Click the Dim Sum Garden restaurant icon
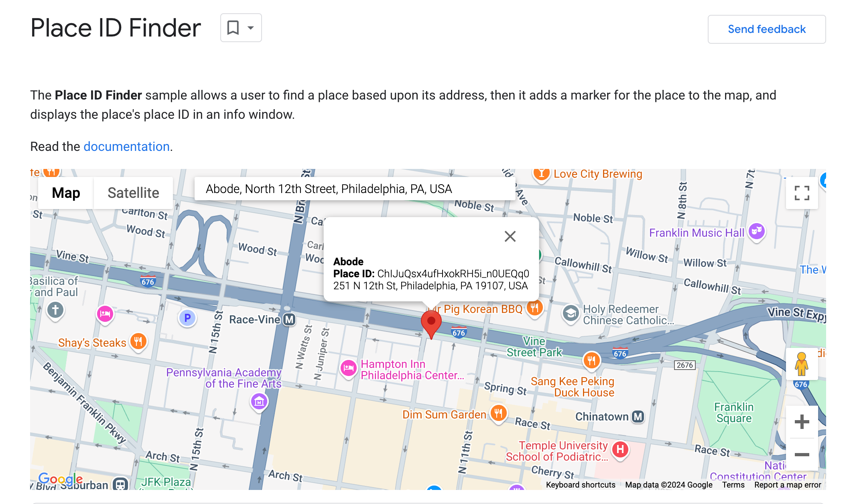 click(498, 413)
